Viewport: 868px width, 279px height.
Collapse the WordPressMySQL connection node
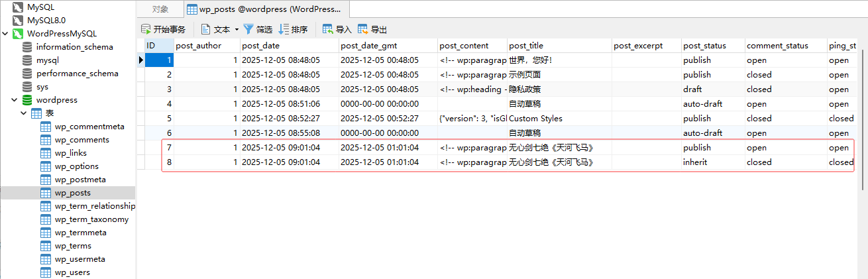click(x=5, y=33)
